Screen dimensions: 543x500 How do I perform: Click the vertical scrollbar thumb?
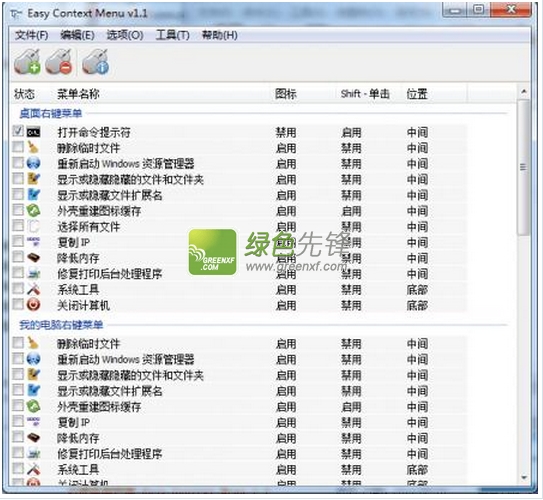(x=523, y=167)
